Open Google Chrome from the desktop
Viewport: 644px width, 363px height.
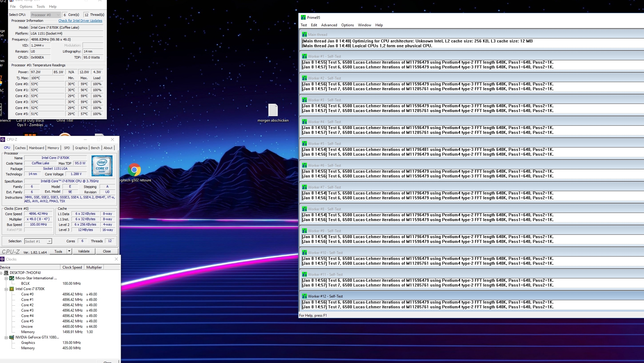pyautogui.click(x=134, y=170)
